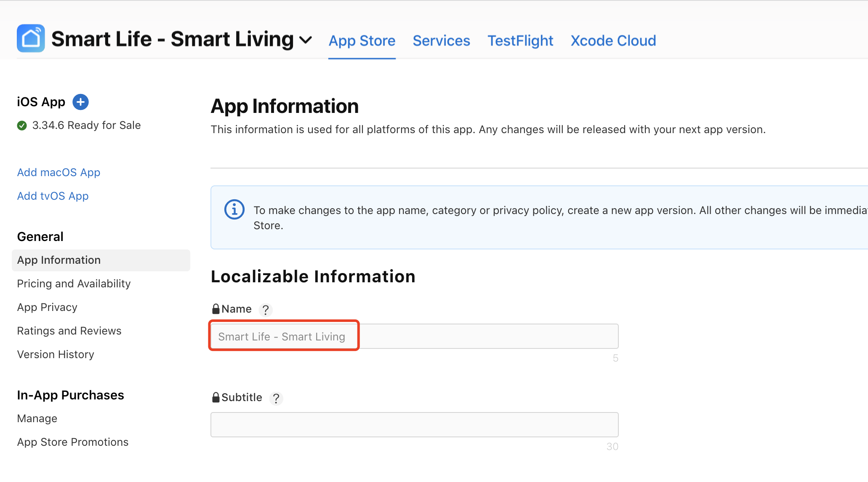
Task: Click the Localizable Information heading
Action: 313,276
